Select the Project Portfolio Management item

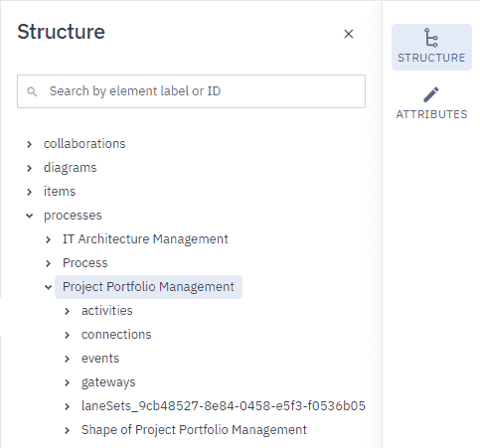pos(148,287)
